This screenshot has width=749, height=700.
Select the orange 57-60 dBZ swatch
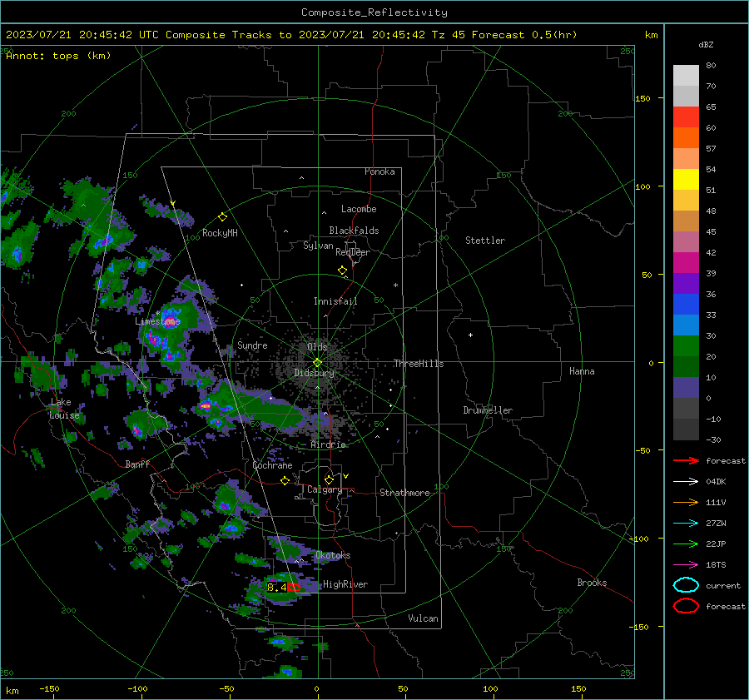686,138
